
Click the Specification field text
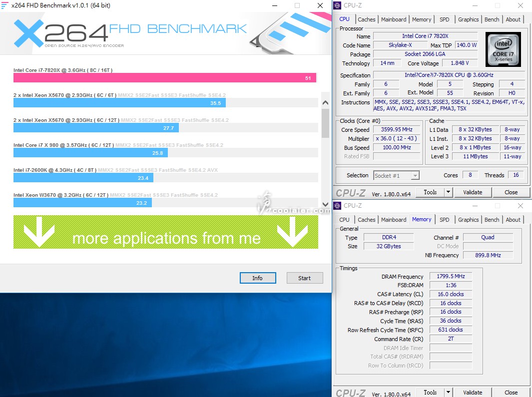[x=449, y=75]
